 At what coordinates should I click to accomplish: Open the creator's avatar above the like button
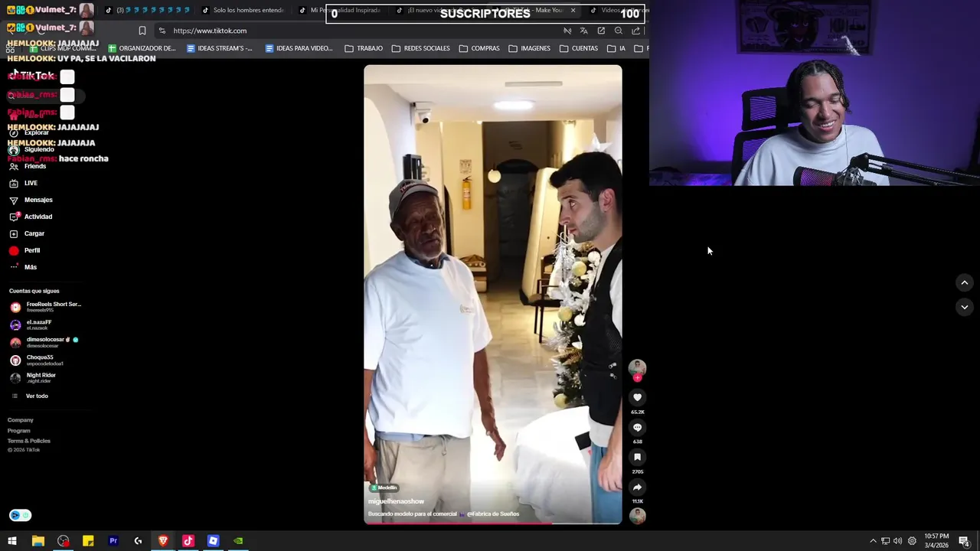tap(637, 367)
